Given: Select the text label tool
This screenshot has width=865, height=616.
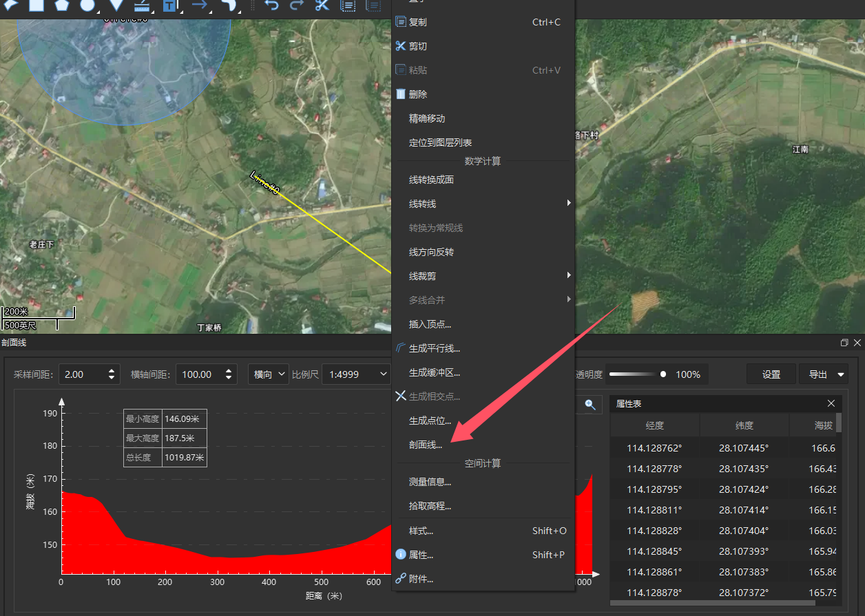Looking at the screenshot, I should point(169,6).
